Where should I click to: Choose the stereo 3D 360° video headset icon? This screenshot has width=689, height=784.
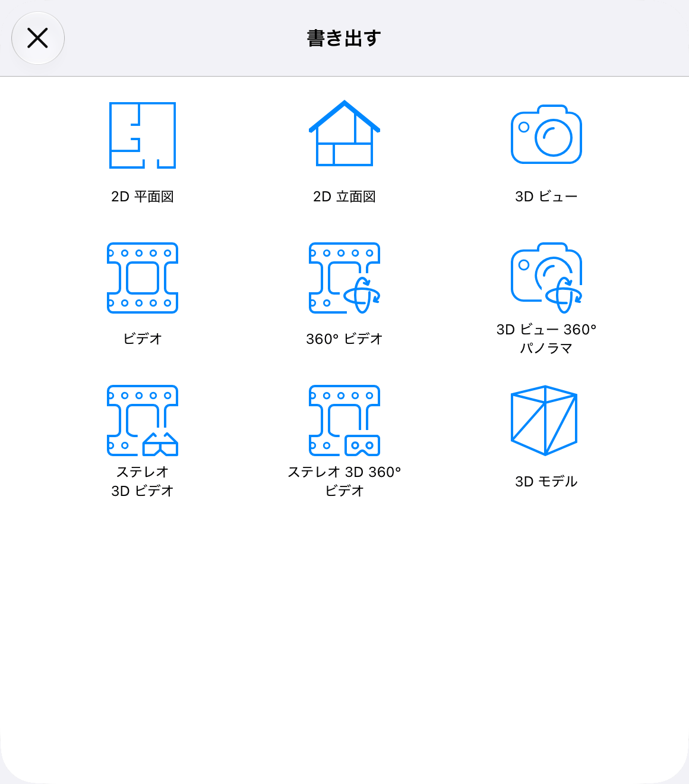[x=344, y=421]
